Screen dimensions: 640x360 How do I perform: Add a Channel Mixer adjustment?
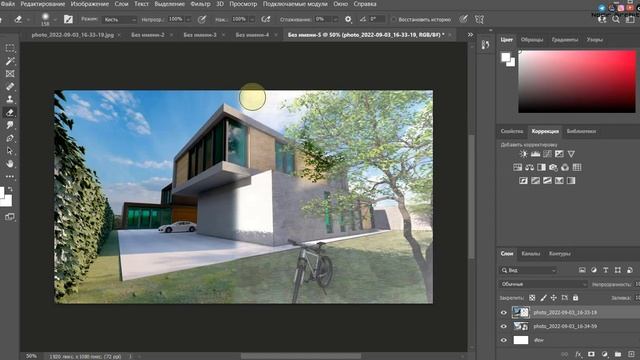[565, 167]
